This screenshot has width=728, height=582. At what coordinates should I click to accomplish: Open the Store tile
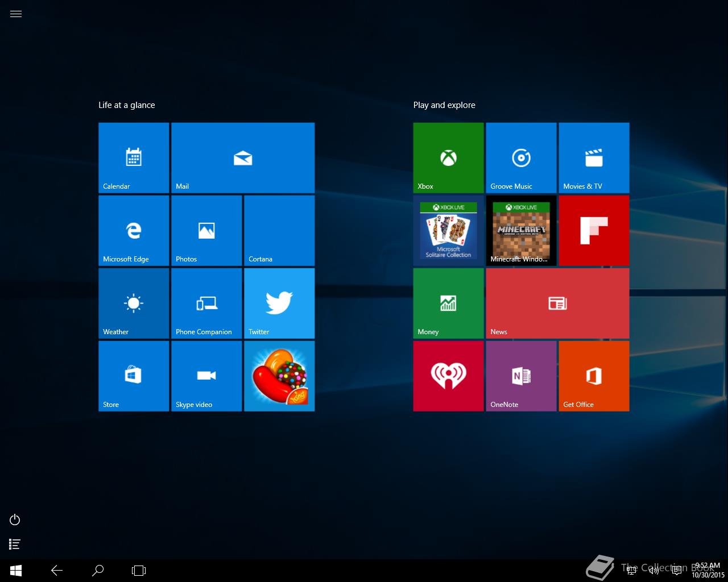(134, 376)
